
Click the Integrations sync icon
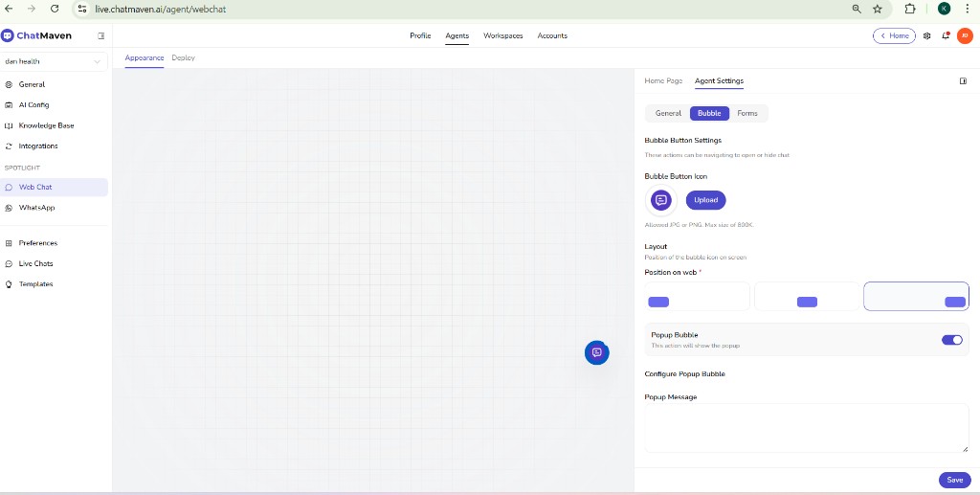[9, 146]
